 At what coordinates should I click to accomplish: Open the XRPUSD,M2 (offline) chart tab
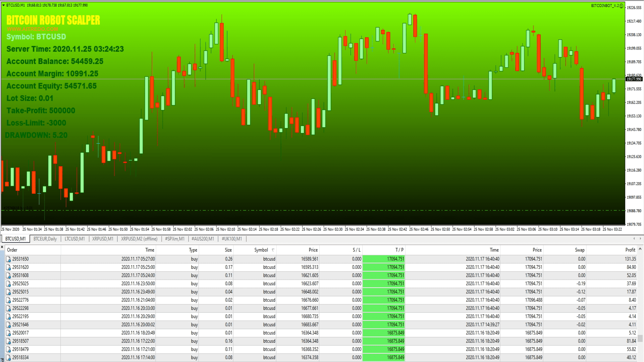(139, 239)
